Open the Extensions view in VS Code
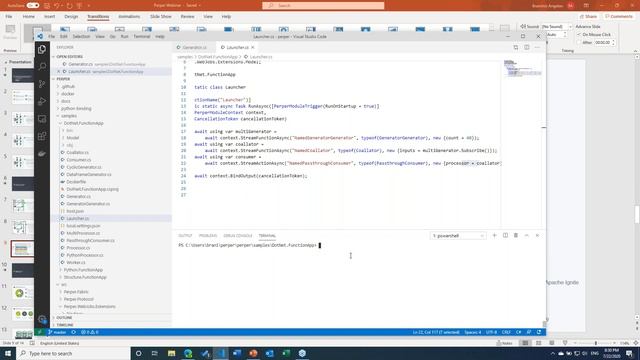Screen dimensions: 640x360 click(x=42, y=136)
